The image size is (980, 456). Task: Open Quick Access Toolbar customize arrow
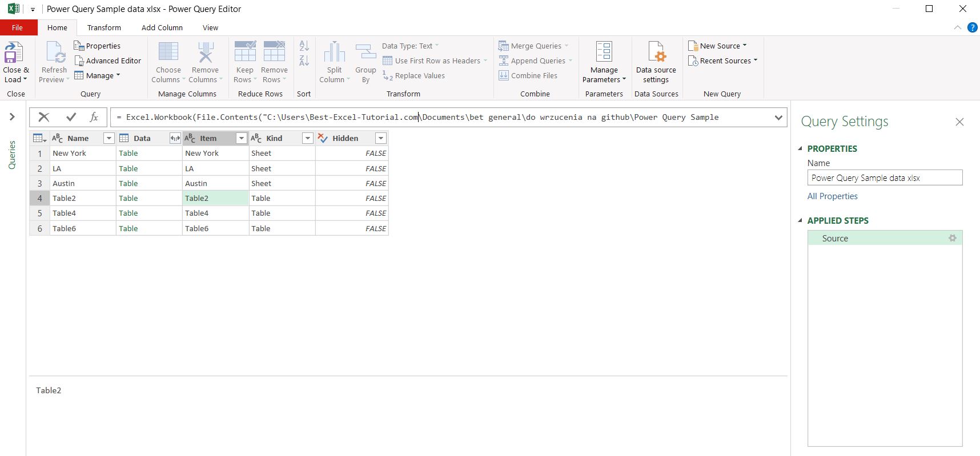point(33,9)
